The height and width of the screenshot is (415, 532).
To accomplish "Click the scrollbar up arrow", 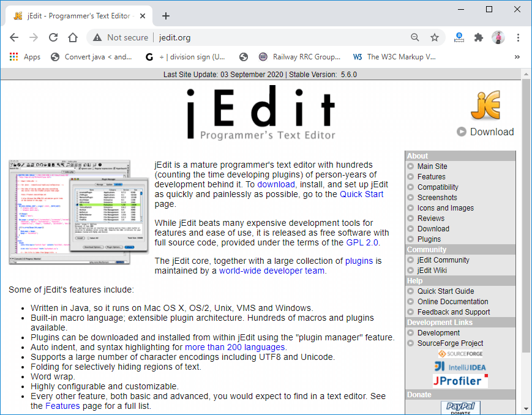I will coord(526,73).
